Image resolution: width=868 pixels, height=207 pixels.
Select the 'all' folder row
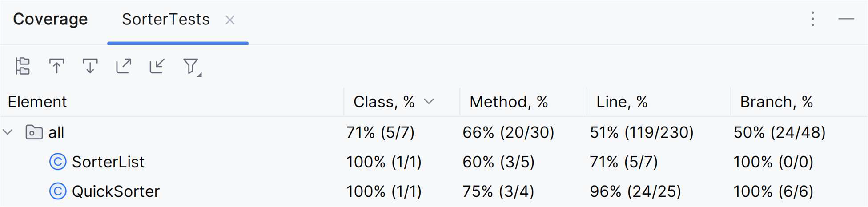434,132
